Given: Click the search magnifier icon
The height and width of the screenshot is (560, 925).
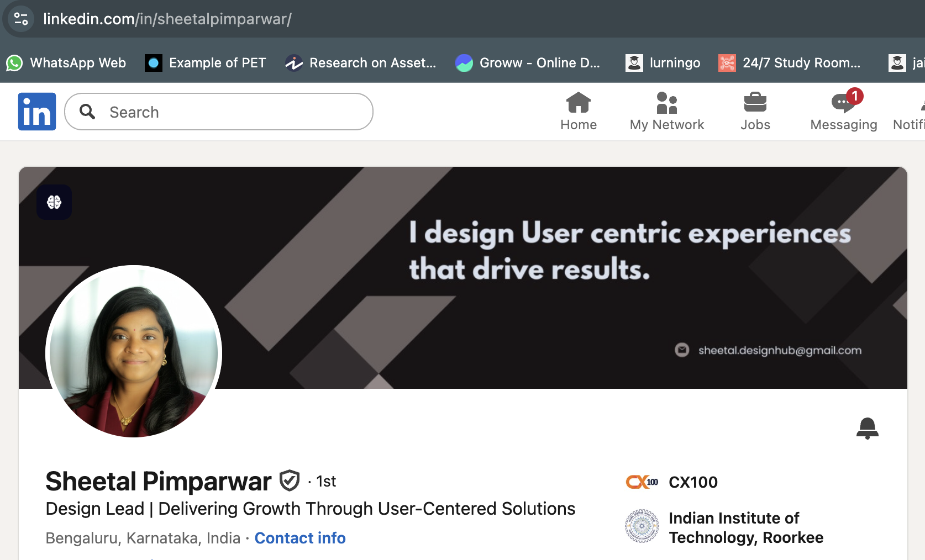Looking at the screenshot, I should tap(87, 112).
